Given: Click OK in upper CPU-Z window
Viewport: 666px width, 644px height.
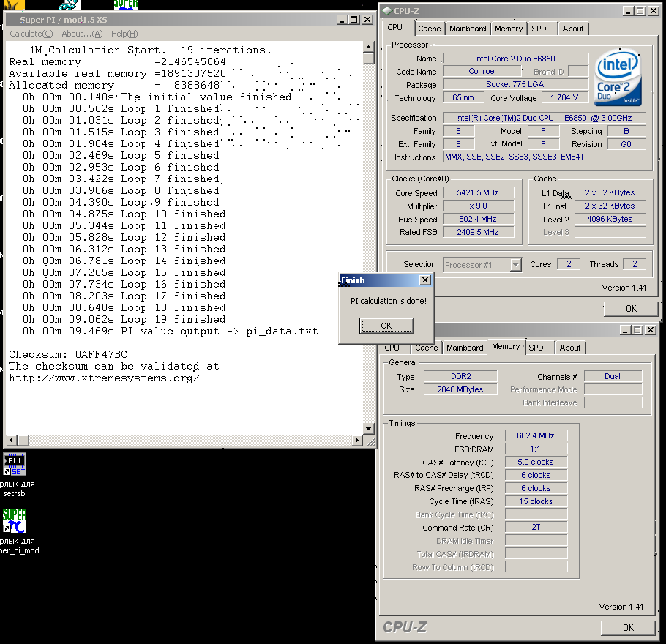Looking at the screenshot, I should point(631,308).
